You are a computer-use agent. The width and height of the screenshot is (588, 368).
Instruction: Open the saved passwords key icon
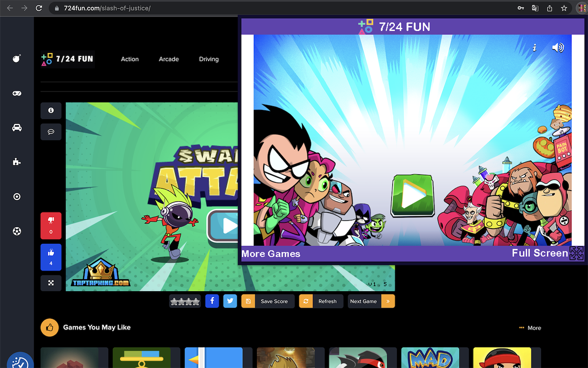pos(520,8)
